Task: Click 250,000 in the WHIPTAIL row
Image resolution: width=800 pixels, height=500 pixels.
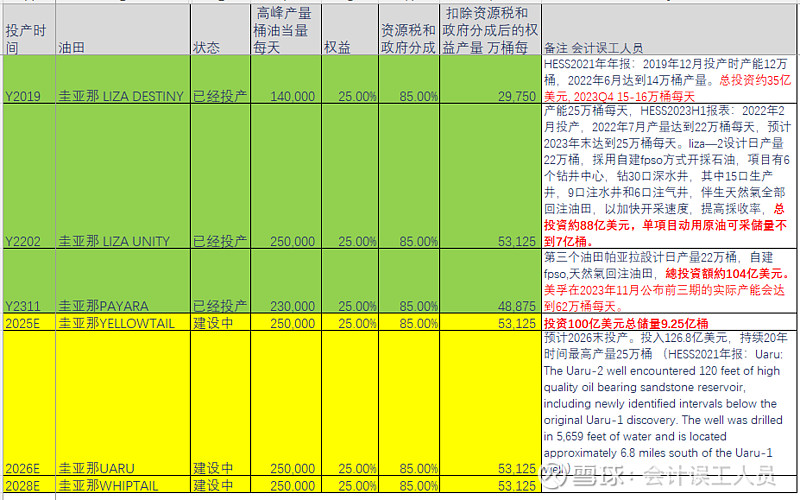Action: click(x=286, y=485)
